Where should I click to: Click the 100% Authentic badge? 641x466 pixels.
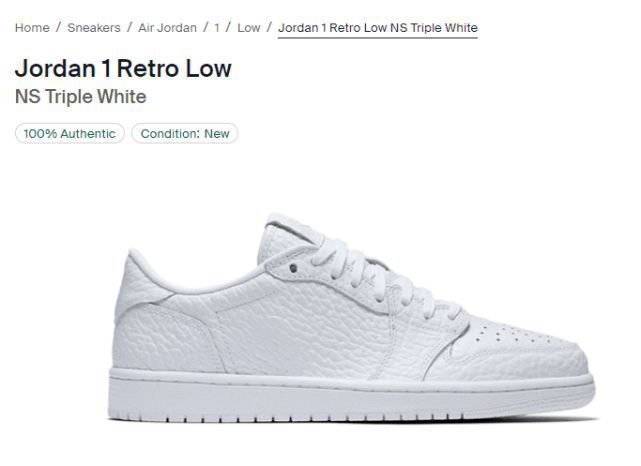(x=70, y=133)
